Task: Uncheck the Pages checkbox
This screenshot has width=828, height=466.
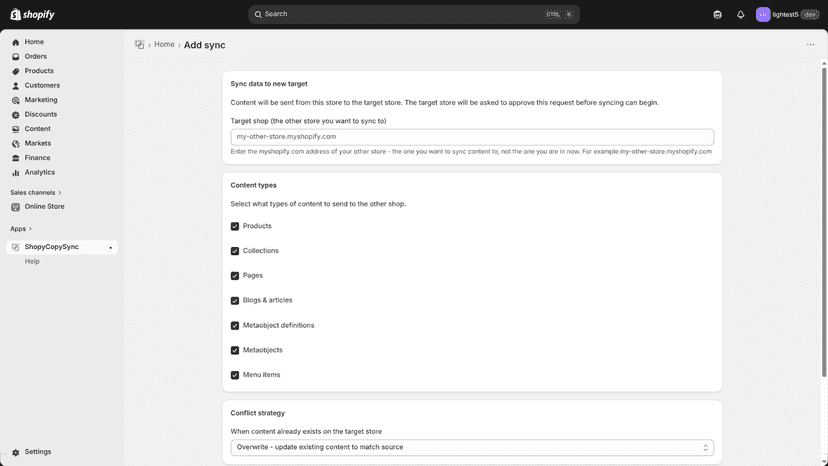Action: tap(235, 276)
